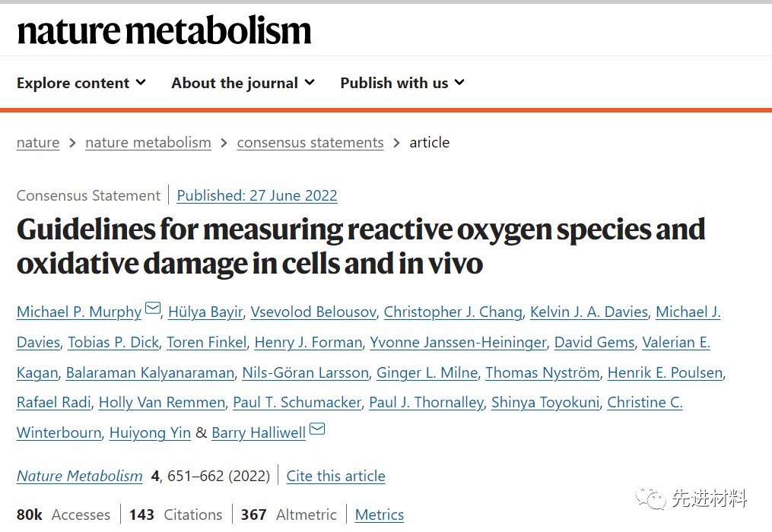Click the WeChat logo watermark icon
Image resolution: width=772 pixels, height=532 pixels.
coord(653,498)
